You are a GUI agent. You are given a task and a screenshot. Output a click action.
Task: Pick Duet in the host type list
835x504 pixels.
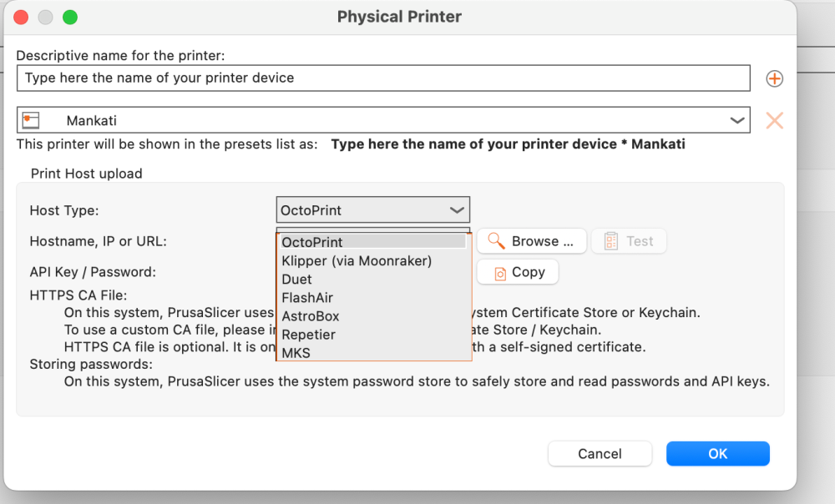click(296, 279)
